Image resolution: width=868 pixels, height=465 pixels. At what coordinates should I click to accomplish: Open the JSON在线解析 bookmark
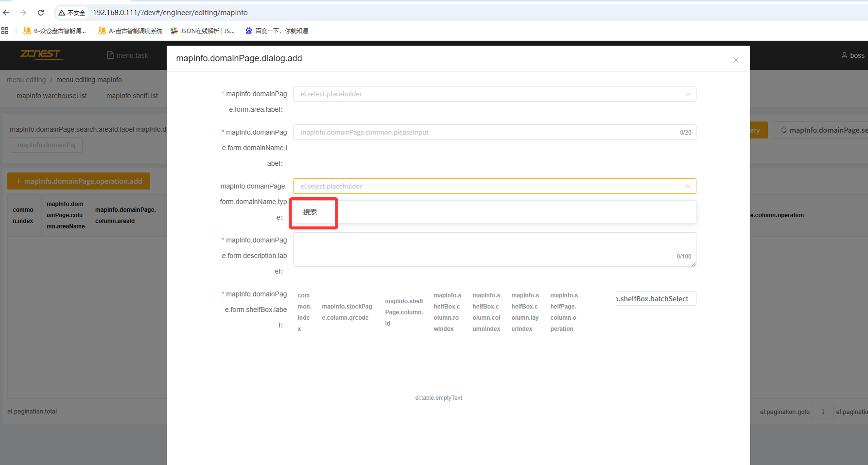[203, 31]
